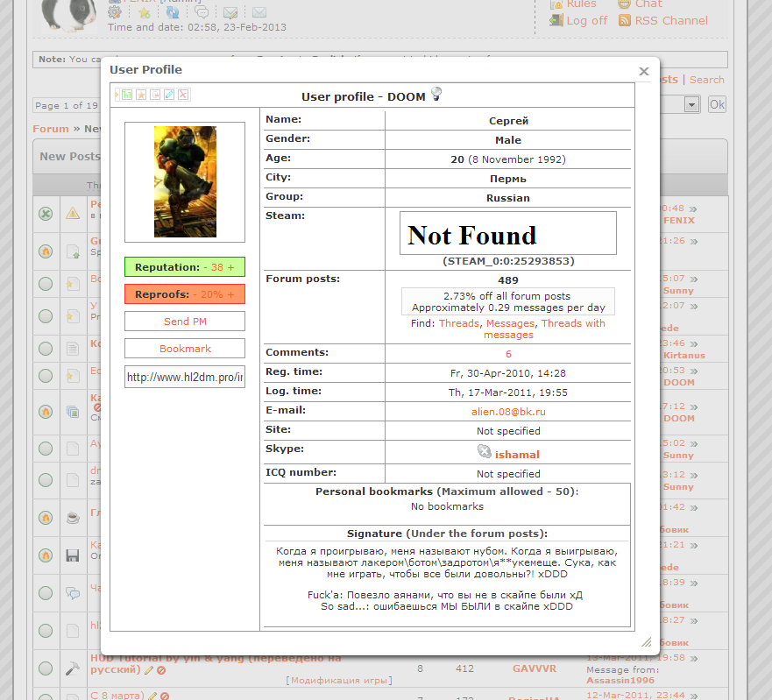Click the orange star icon in profile toolbar
This screenshot has width=772, height=700.
141,95
